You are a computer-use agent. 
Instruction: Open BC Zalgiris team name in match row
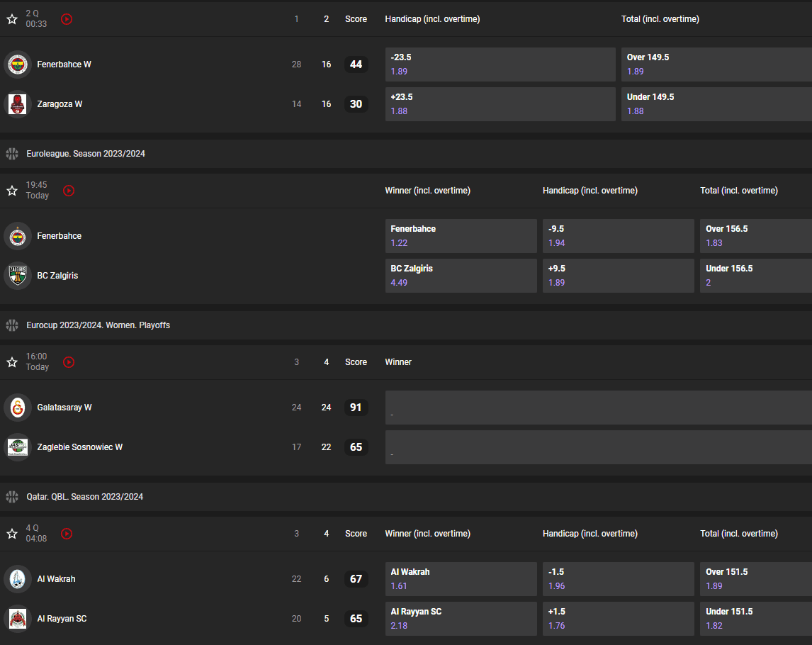57,276
